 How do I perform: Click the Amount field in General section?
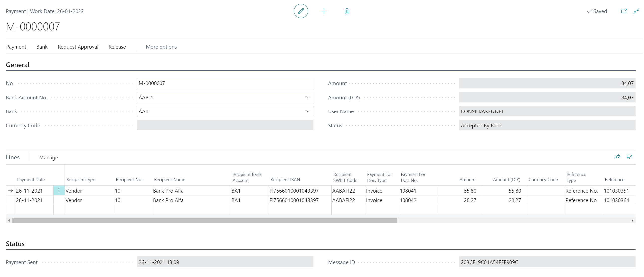[547, 83]
